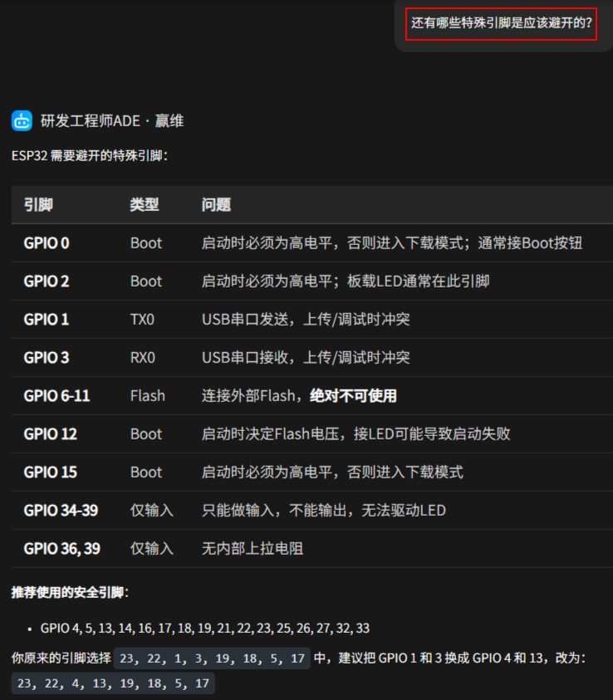Viewport: 613px width, 700px height.
Task: Click the Boot type in GPIO 12 row
Action: click(146, 434)
